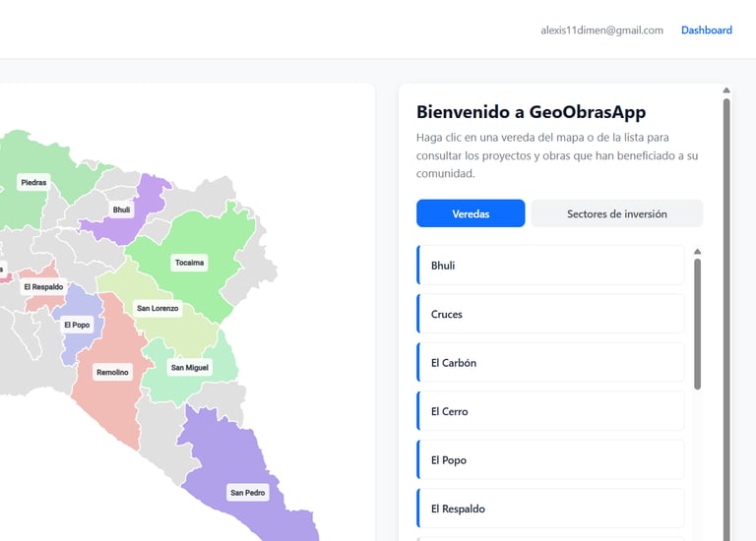Select El Popo list entry
Viewport: 756px width, 541px height.
click(x=550, y=460)
